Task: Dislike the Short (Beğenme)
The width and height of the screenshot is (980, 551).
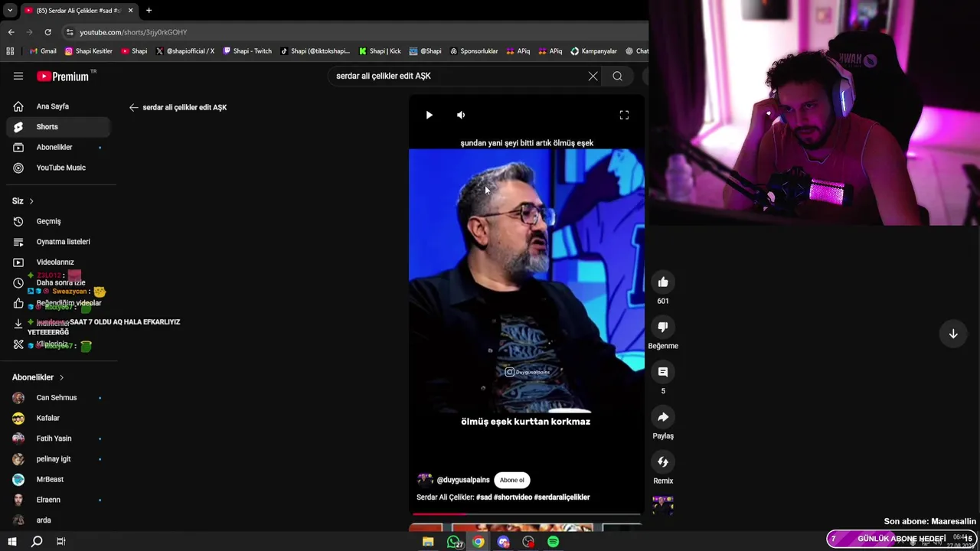Action: click(x=663, y=327)
